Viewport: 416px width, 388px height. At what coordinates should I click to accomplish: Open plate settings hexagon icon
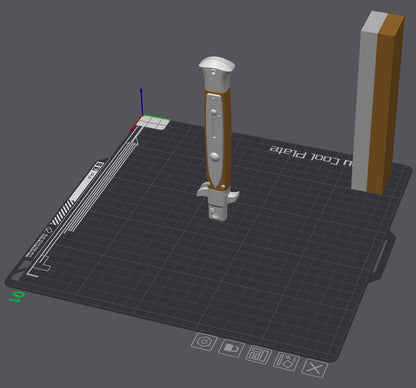click(x=203, y=342)
